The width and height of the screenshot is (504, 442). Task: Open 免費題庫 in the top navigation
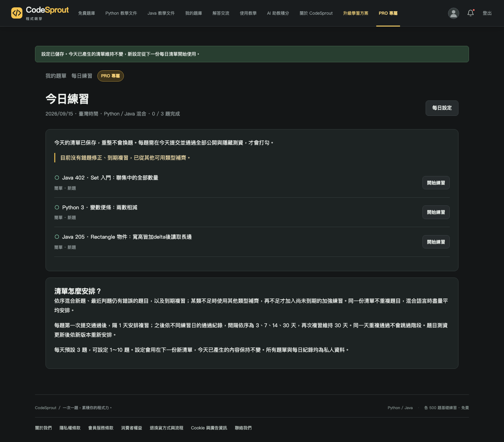(86, 13)
